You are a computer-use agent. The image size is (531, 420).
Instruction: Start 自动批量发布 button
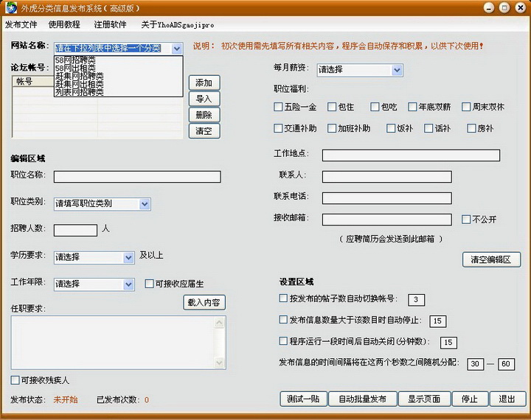pos(363,399)
